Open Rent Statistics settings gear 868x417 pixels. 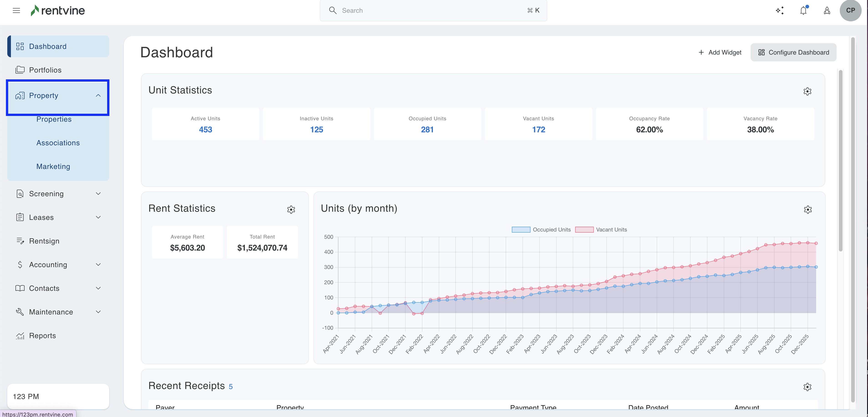pos(291,209)
